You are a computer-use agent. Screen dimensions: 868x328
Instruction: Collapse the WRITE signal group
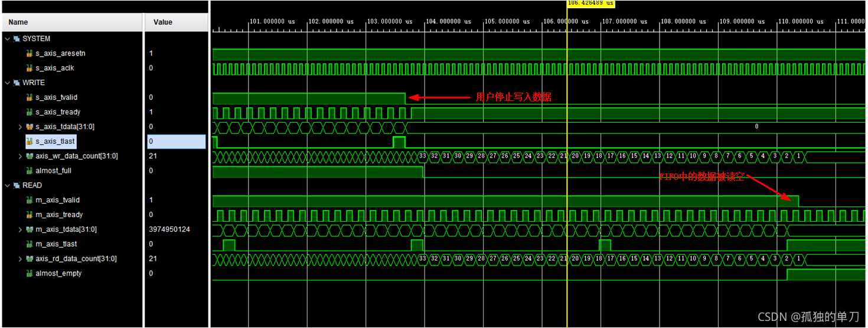click(x=7, y=83)
